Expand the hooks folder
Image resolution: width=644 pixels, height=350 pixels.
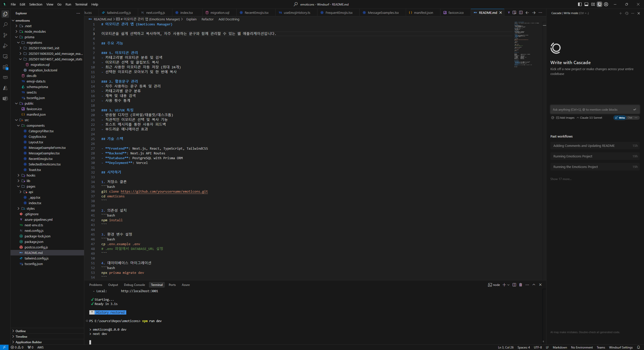coord(31,175)
